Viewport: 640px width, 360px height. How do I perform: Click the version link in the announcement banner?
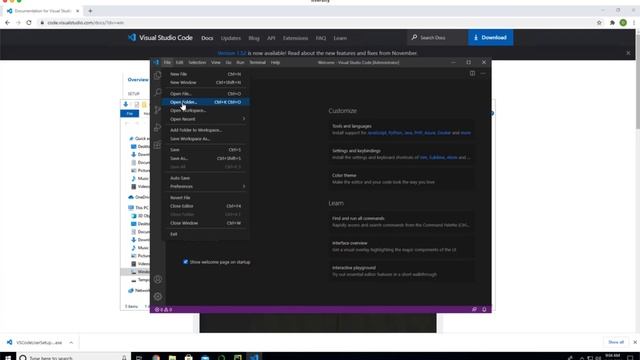pos(232,53)
